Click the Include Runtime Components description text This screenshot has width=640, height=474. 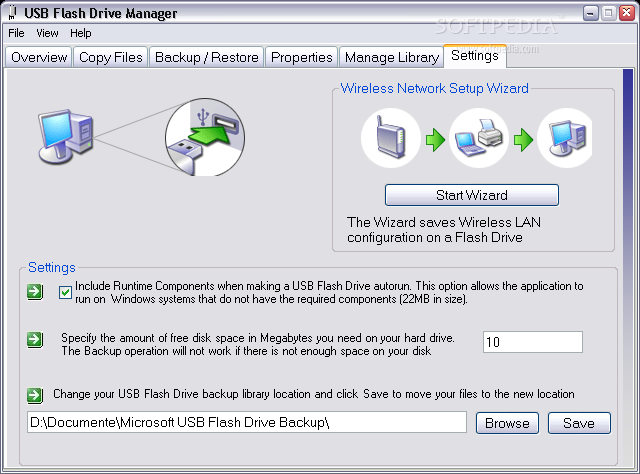pyautogui.click(x=329, y=292)
